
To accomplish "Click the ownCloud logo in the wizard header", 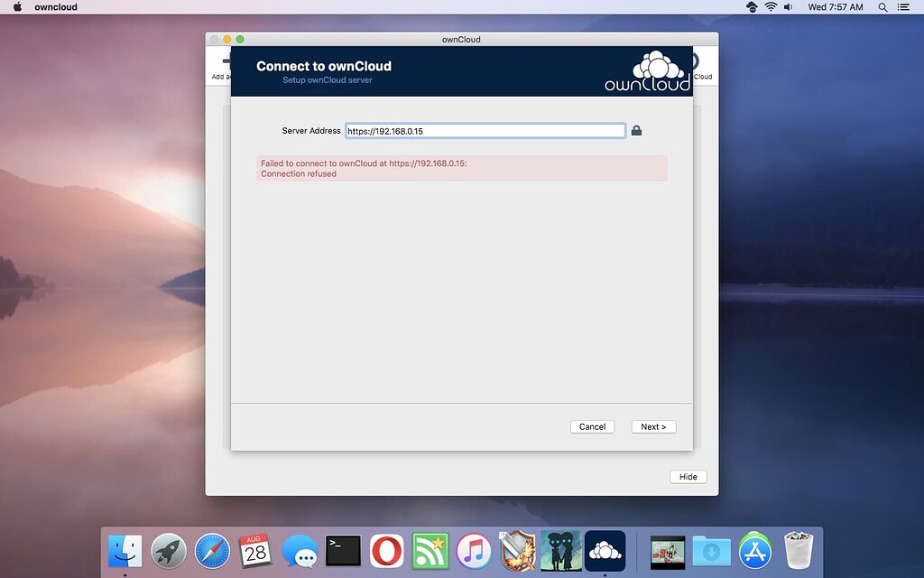I will tap(648, 70).
